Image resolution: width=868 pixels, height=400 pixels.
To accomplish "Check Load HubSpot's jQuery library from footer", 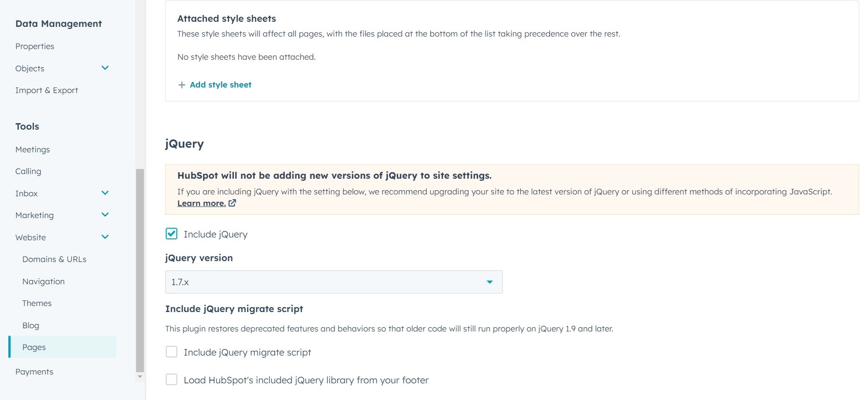I will pos(171,379).
